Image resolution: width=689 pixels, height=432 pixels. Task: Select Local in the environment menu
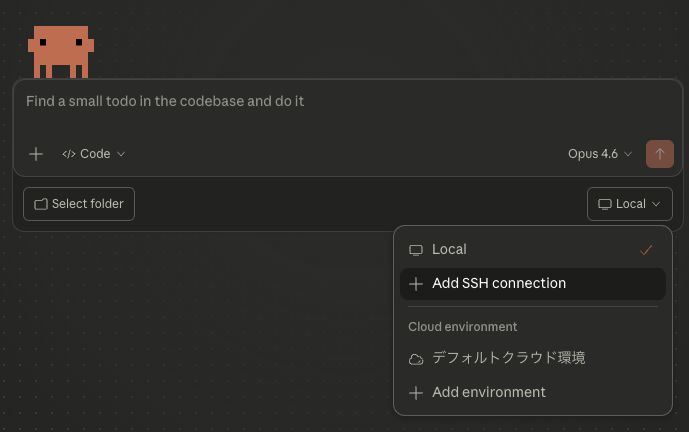(x=533, y=250)
